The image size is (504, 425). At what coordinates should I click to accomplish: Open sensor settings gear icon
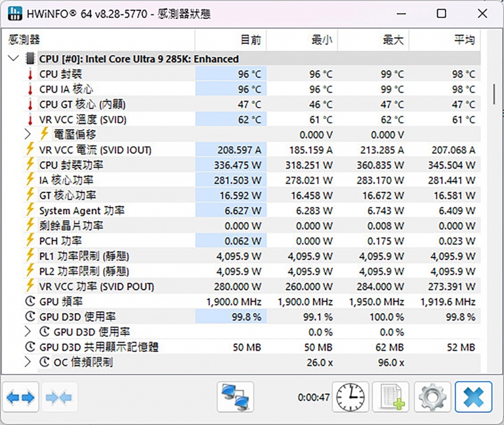coord(432,397)
